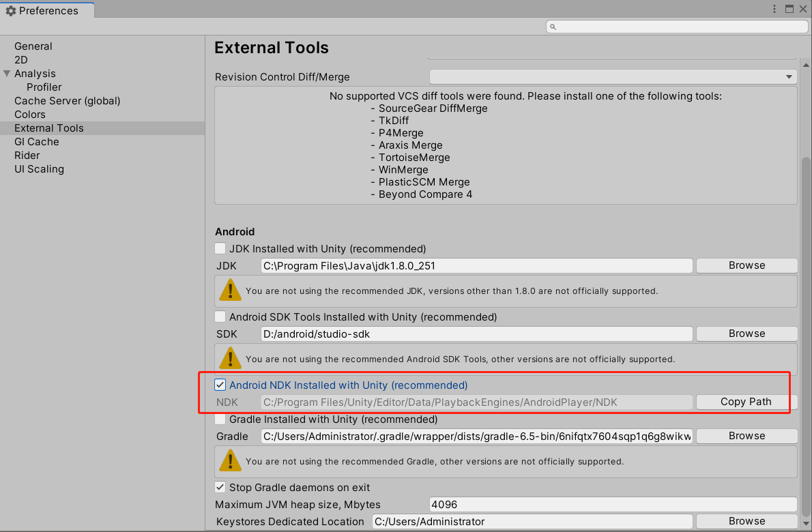Open the Revision Control Diff/Merge dropdown
The image size is (812, 532).
tap(789, 76)
